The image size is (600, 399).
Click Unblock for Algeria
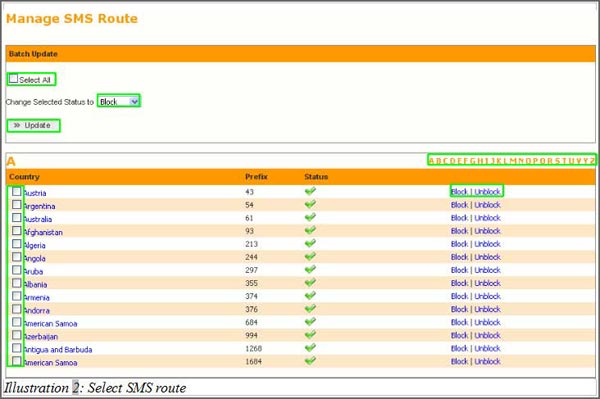pos(487,244)
